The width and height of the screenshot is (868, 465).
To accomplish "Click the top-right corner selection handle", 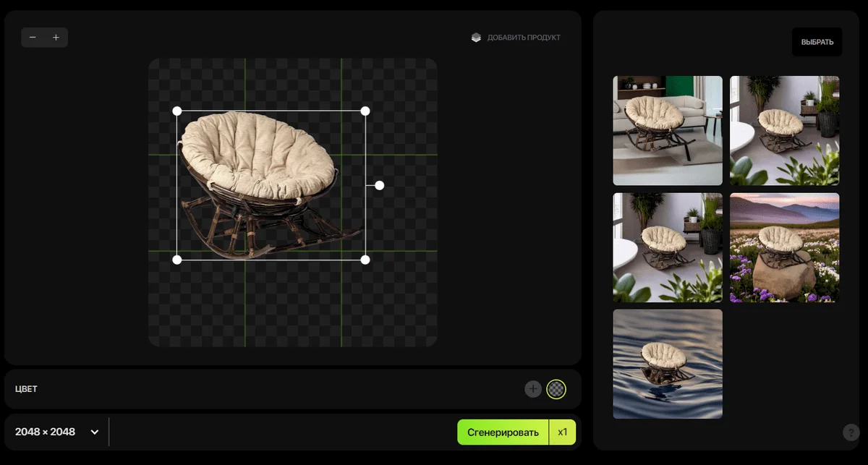I will coord(365,111).
